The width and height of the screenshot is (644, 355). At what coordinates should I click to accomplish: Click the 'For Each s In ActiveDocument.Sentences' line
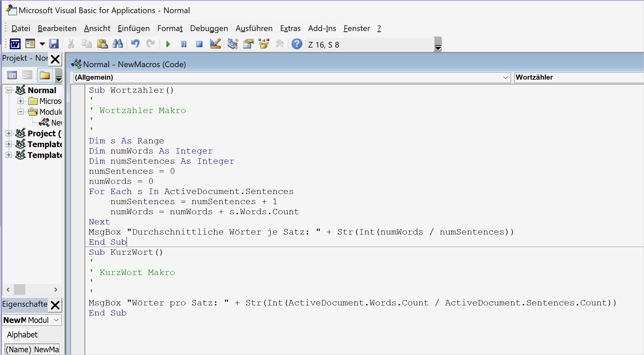coord(191,191)
